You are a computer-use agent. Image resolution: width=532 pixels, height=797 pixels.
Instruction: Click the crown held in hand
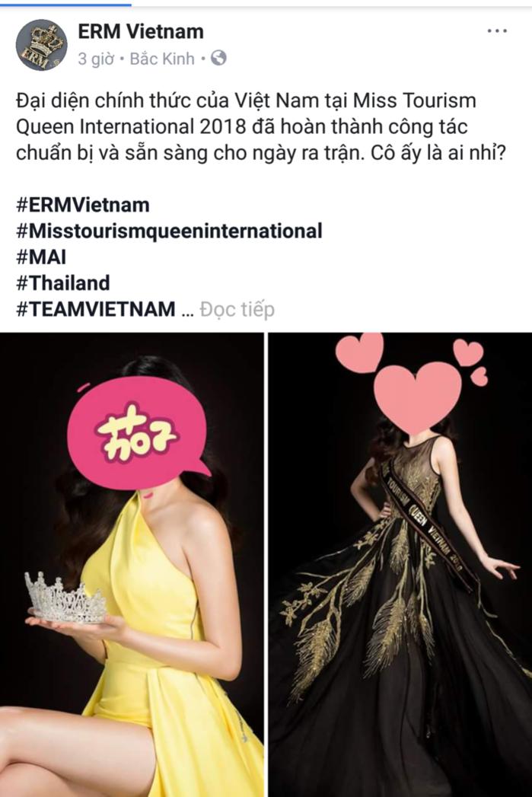[66, 598]
